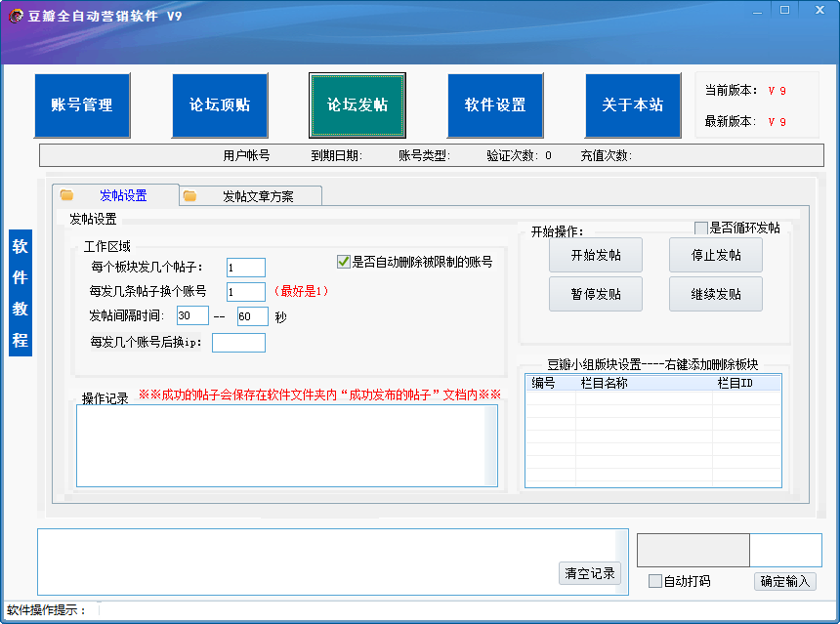Open the 关于本站 page
The width and height of the screenshot is (840, 624).
(633, 105)
